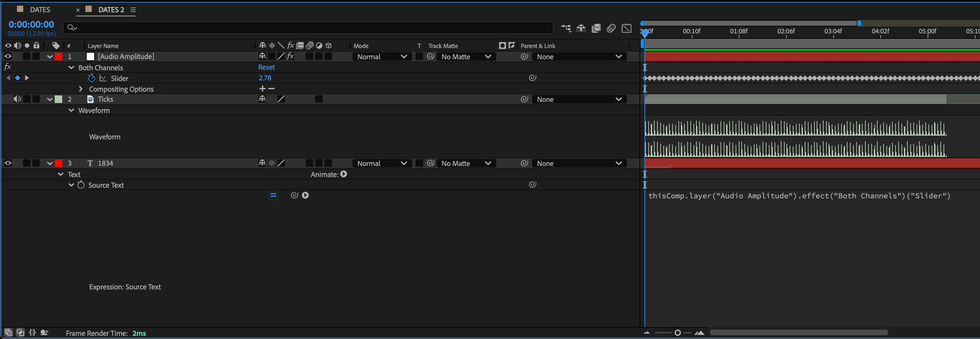
Task: Click the red label color of layer 3
Action: click(59, 164)
